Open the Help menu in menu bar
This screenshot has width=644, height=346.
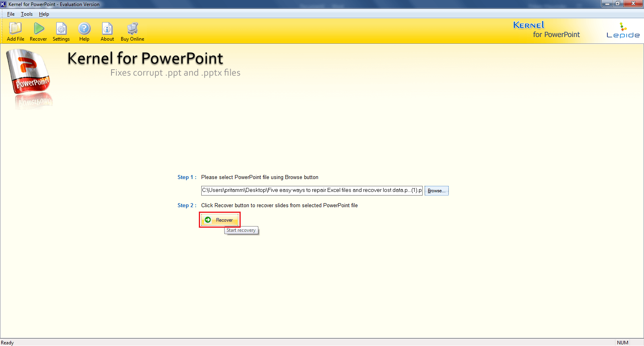pos(44,14)
